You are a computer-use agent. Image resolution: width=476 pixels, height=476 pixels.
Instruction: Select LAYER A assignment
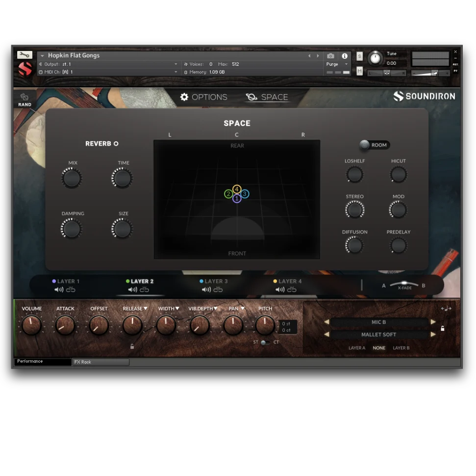click(357, 348)
